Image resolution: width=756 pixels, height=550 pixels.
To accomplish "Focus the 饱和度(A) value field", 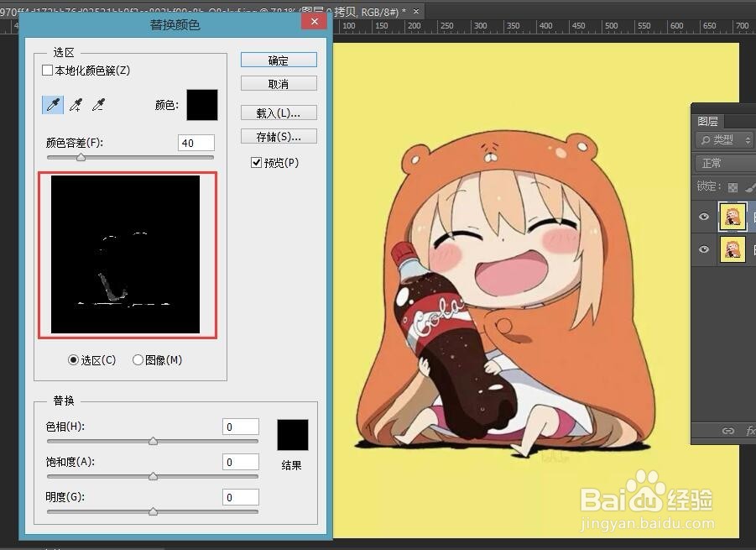I will [241, 462].
